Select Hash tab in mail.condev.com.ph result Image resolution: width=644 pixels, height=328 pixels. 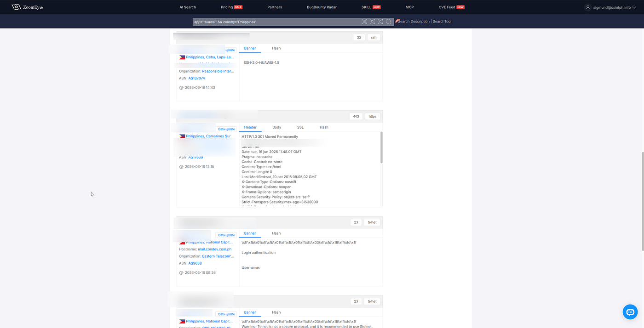click(x=276, y=233)
